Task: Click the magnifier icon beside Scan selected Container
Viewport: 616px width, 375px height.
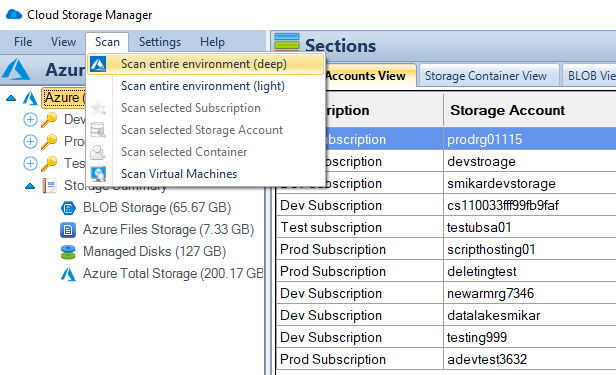Action: 98,152
